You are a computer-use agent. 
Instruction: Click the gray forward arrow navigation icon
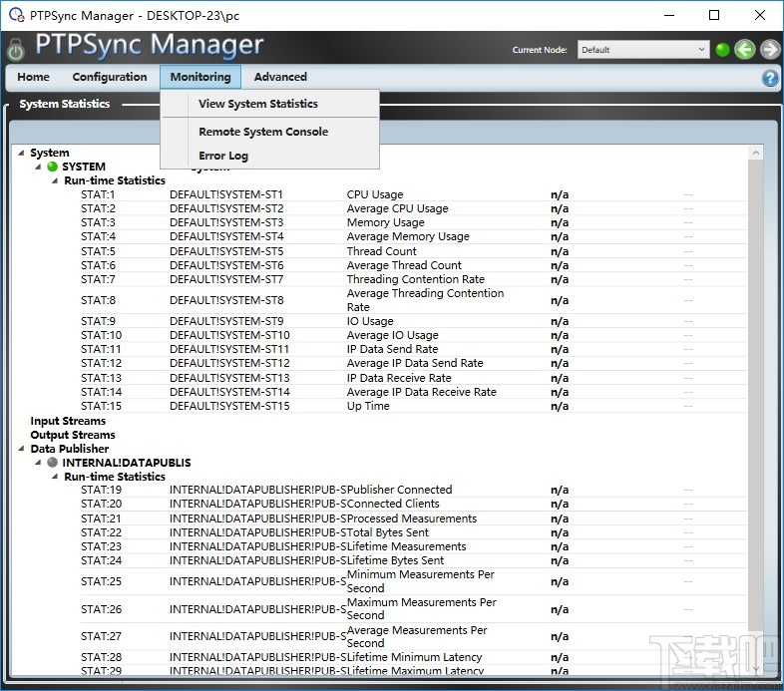(x=770, y=50)
